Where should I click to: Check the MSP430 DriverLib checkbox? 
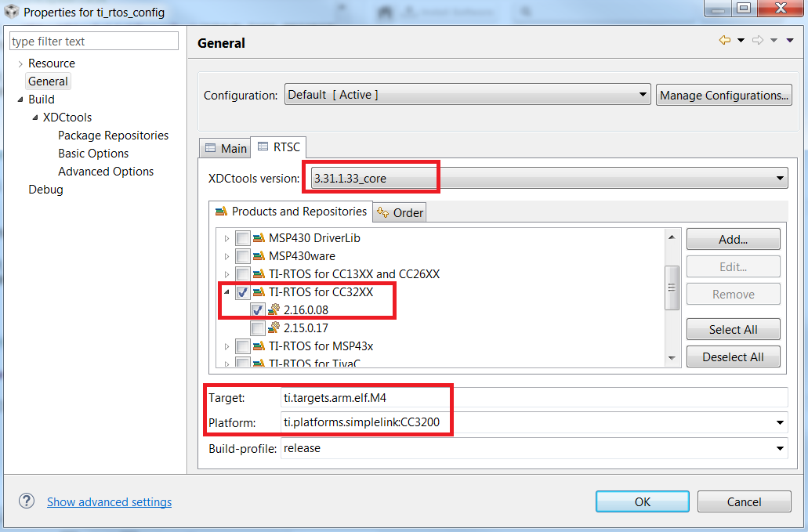coord(243,238)
